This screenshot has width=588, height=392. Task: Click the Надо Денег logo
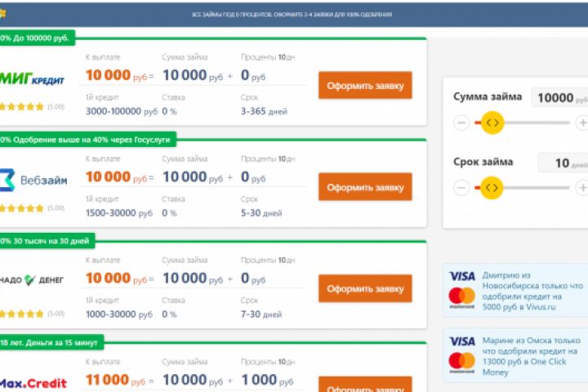(x=33, y=280)
